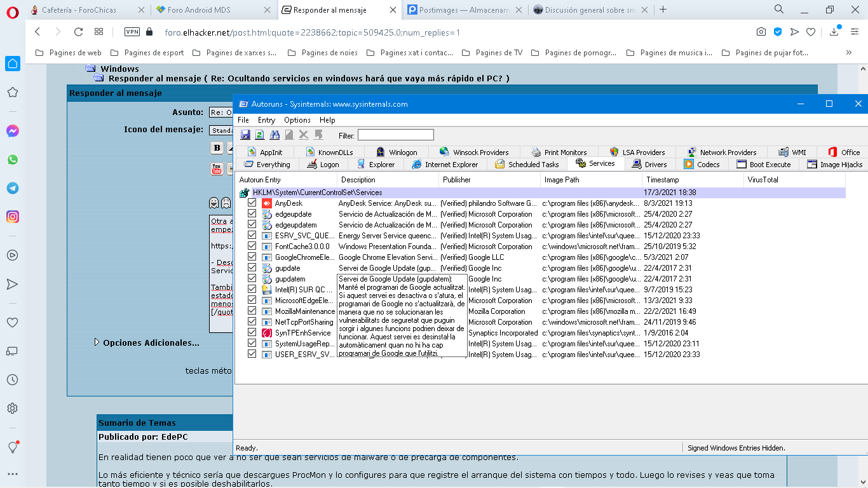Click the lightbulb icon in Opera sidebar
Screen dimensions: 868x488
(12, 447)
